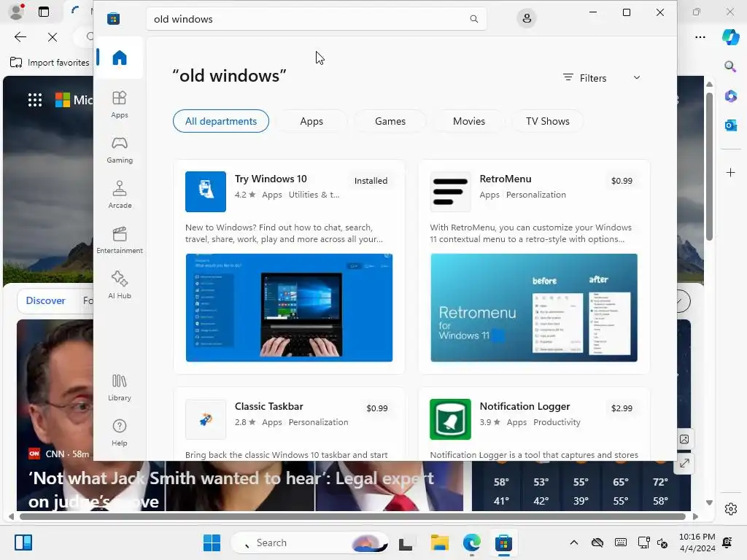Open the Arcade section in Store sidebar
Image resolution: width=747 pixels, height=560 pixels.
point(120,195)
